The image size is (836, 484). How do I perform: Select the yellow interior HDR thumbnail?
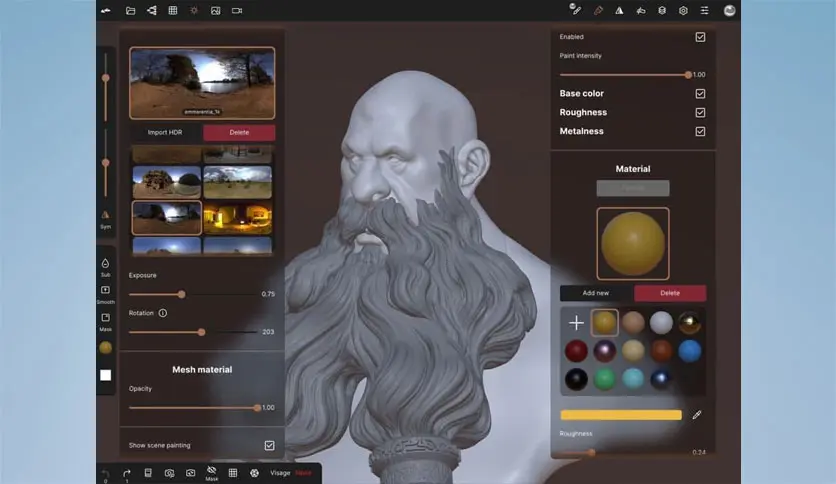click(238, 217)
